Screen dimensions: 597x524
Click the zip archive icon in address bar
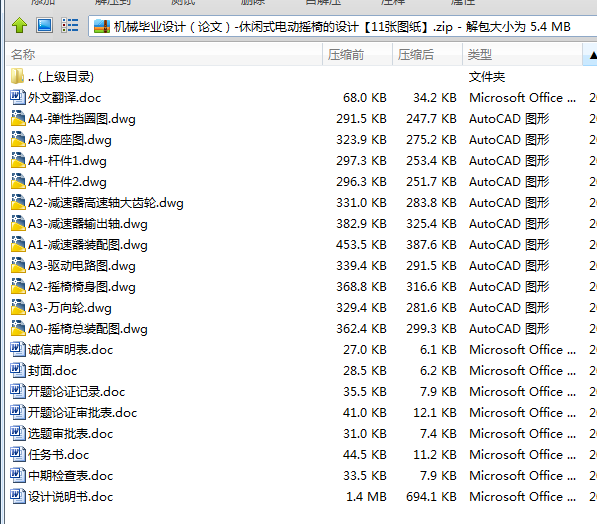tap(102, 26)
